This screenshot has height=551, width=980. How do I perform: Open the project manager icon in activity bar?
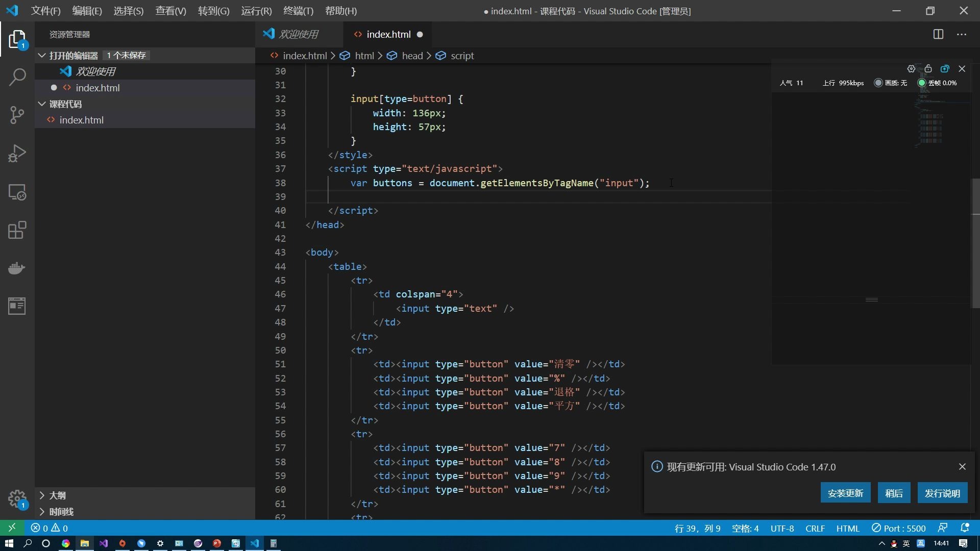pos(17,306)
